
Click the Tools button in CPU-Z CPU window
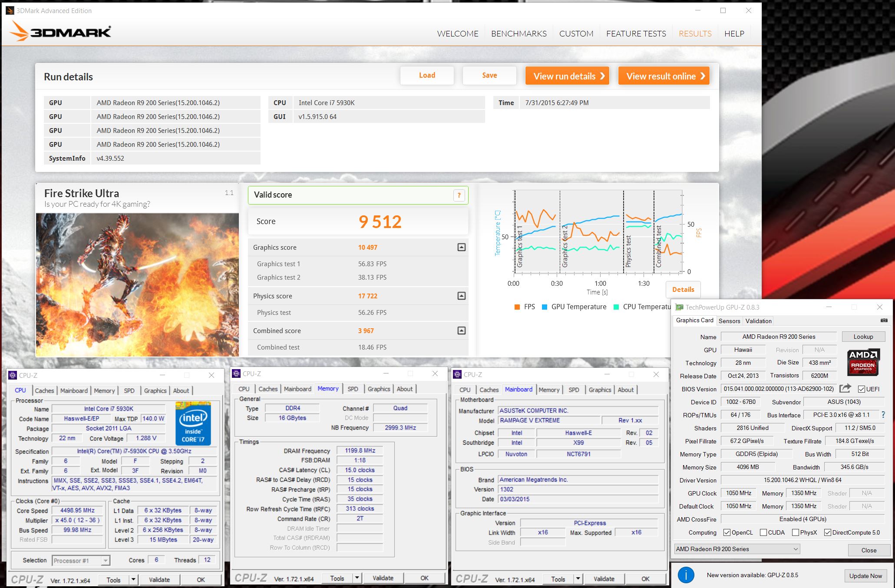click(113, 580)
